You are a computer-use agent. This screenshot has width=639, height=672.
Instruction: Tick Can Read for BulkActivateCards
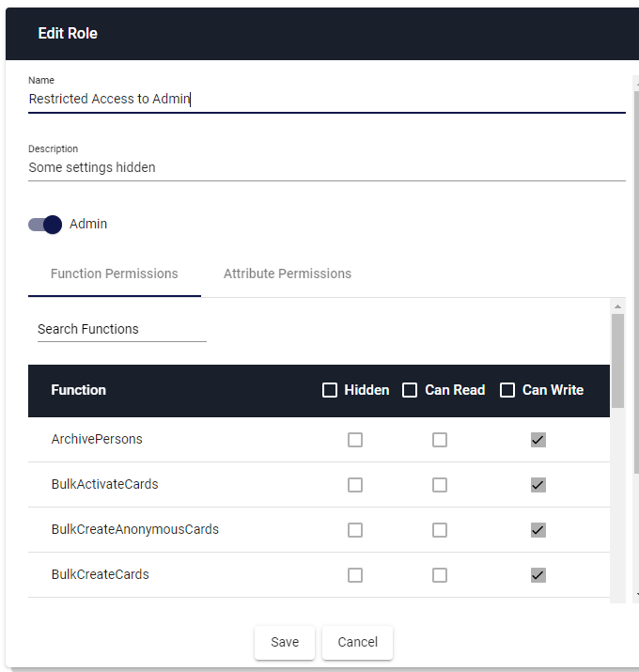[440, 485]
